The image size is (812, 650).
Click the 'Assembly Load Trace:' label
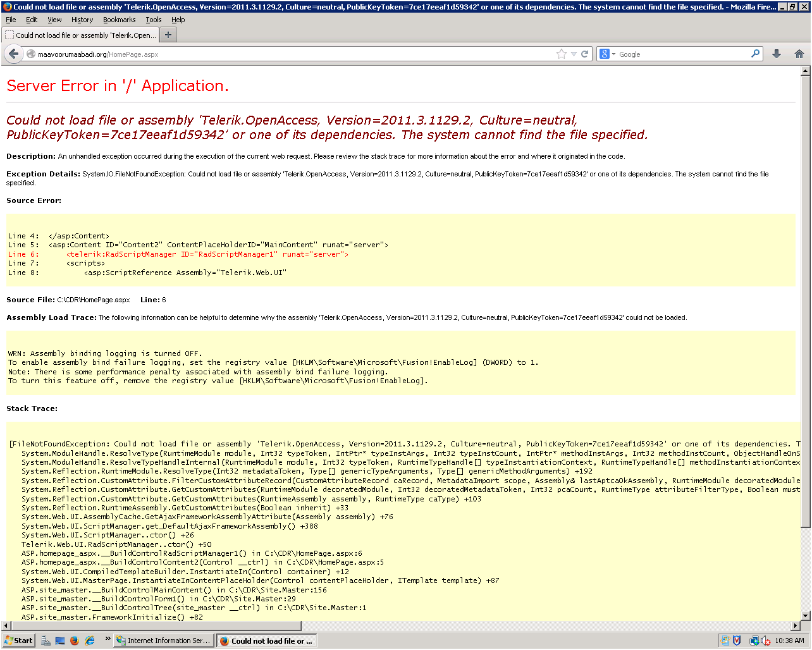(51, 317)
